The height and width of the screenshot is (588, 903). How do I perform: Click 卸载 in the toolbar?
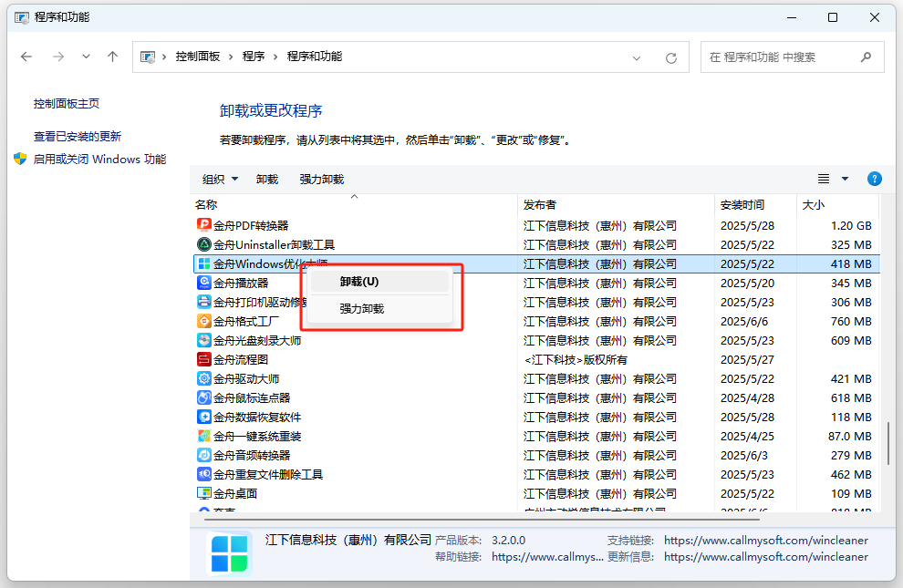267,179
